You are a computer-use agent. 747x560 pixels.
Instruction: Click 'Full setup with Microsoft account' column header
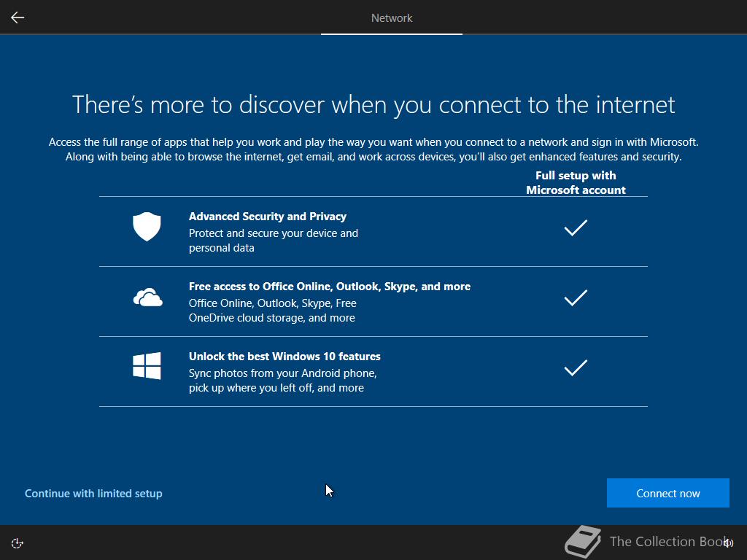click(x=576, y=183)
